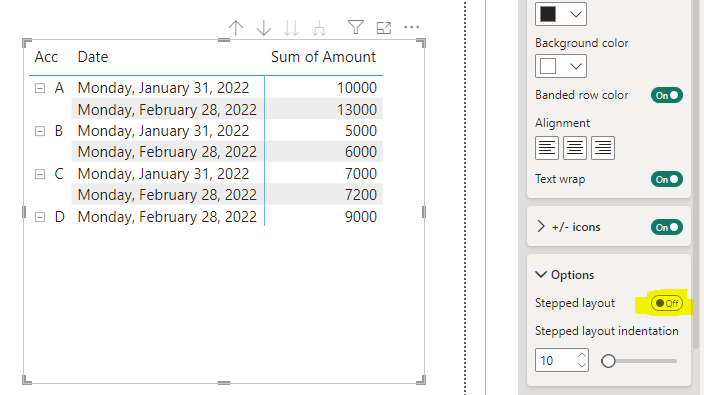Select left alignment button
The height and width of the screenshot is (395, 704).
547,148
